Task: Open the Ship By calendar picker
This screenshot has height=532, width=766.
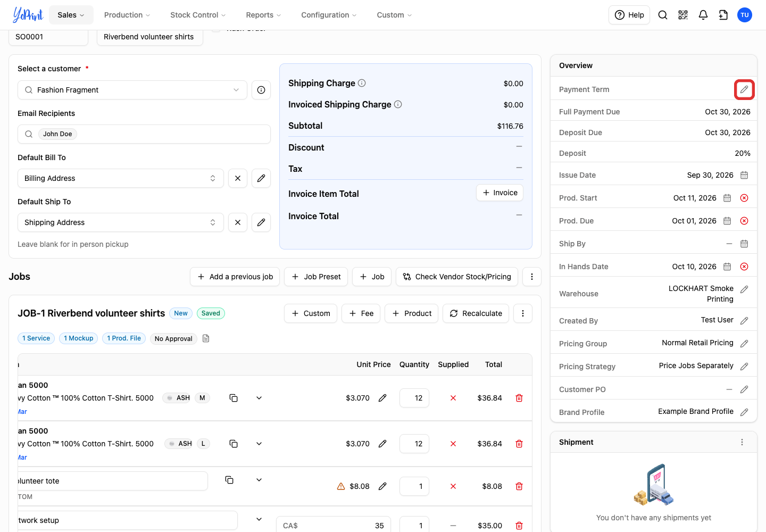Action: 744,244
